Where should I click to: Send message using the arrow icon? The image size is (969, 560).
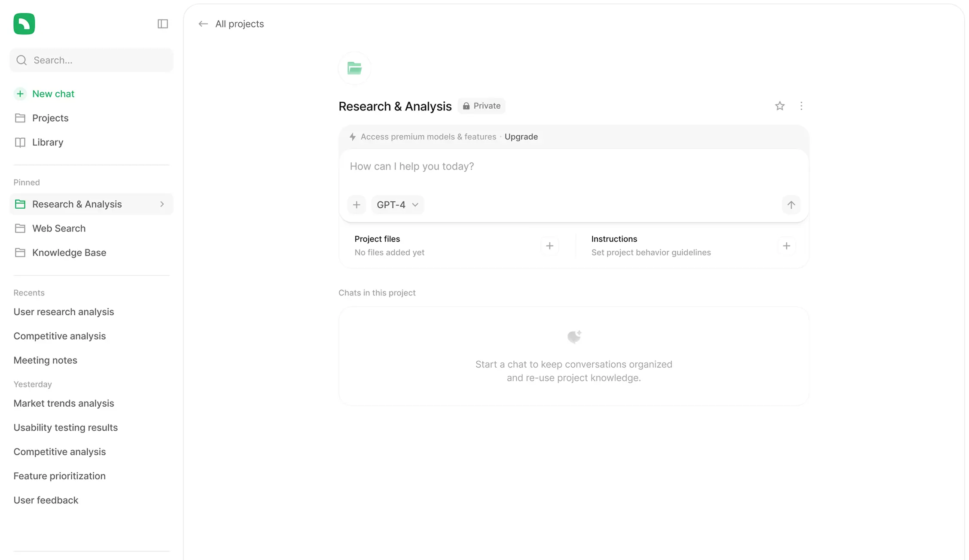[x=791, y=205]
